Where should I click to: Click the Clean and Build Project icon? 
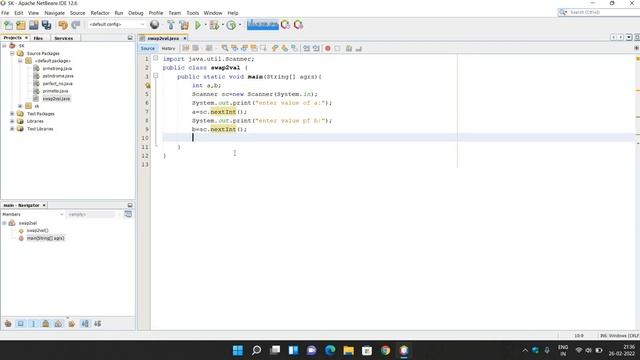coord(184,25)
